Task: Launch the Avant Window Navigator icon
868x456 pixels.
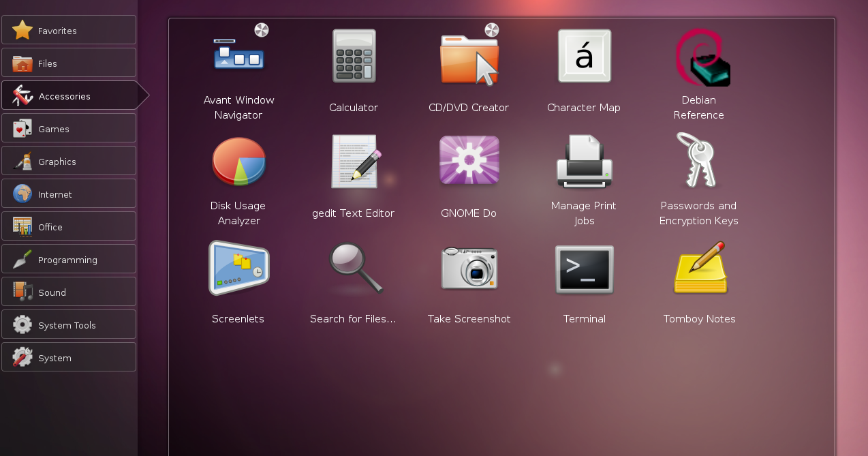Action: coord(238,55)
